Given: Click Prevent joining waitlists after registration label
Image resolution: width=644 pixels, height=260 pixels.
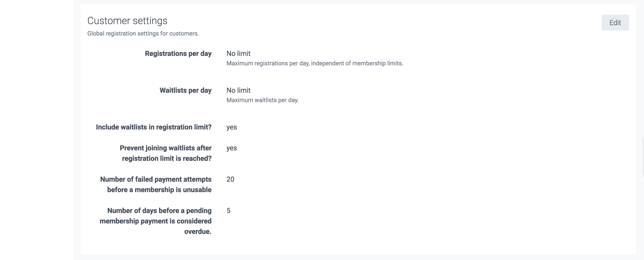Looking at the screenshot, I should click(165, 148).
